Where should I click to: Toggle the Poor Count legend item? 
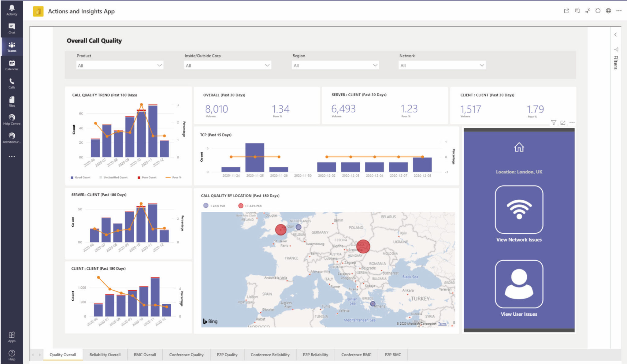click(x=147, y=177)
